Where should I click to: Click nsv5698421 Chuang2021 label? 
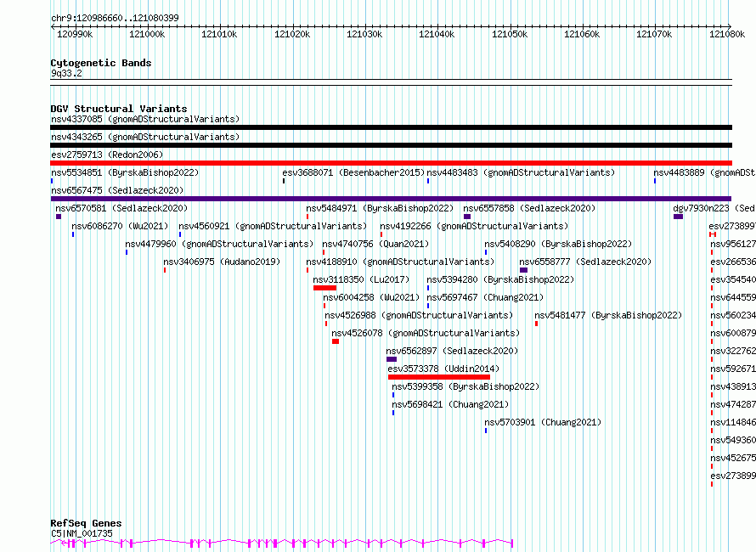click(450, 404)
